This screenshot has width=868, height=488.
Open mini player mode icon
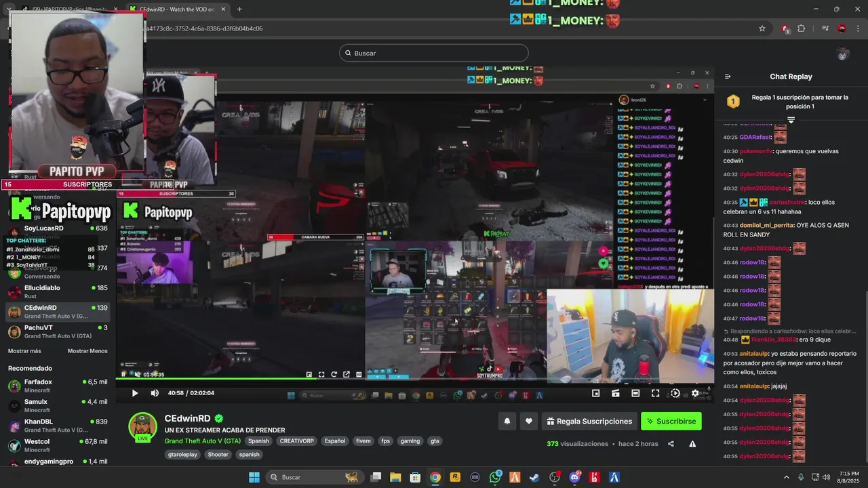(x=595, y=393)
